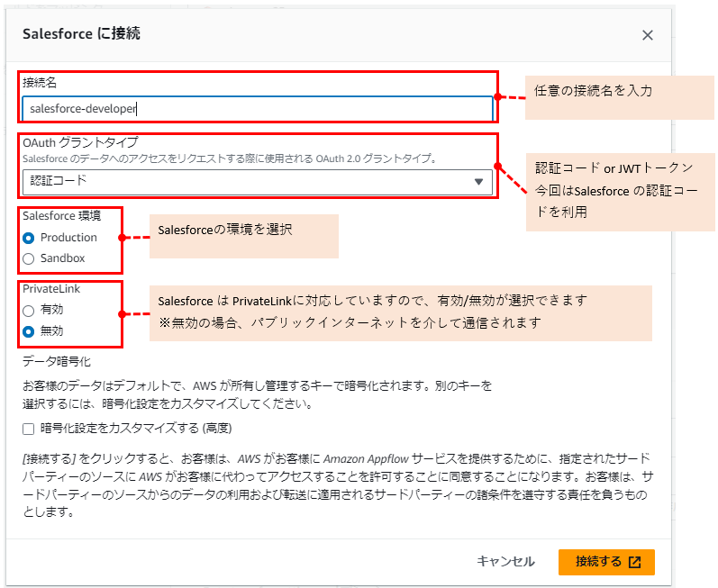Viewport: 718px width, 588px height.
Task: Open the OAuth グラントタイプ dropdown
Action: tap(258, 182)
